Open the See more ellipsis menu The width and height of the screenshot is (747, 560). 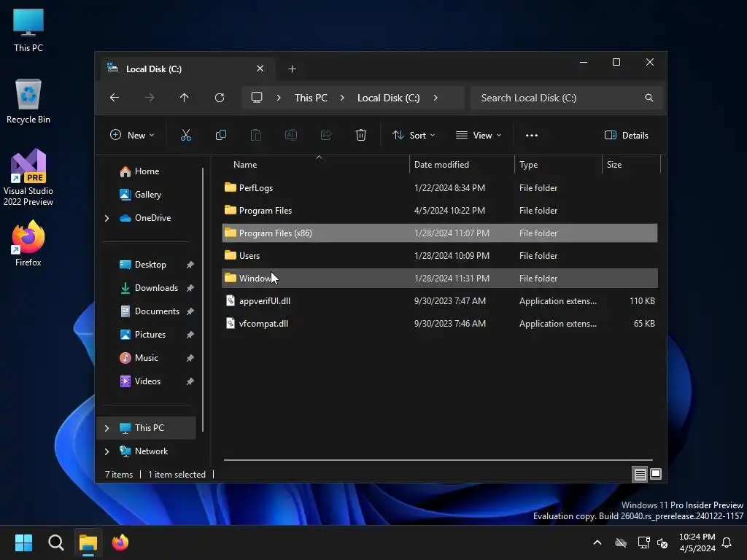pos(532,135)
